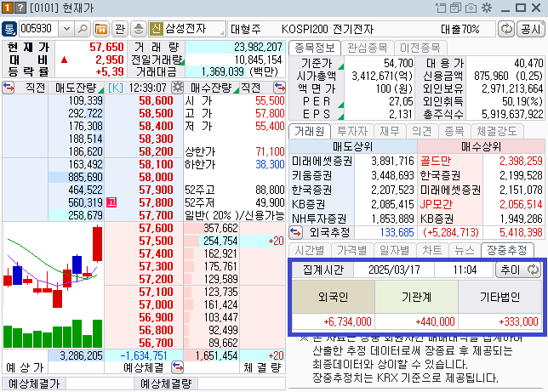Click the swap icon beside 외국추정
This screenshot has height=392, width=548.
click(x=295, y=232)
